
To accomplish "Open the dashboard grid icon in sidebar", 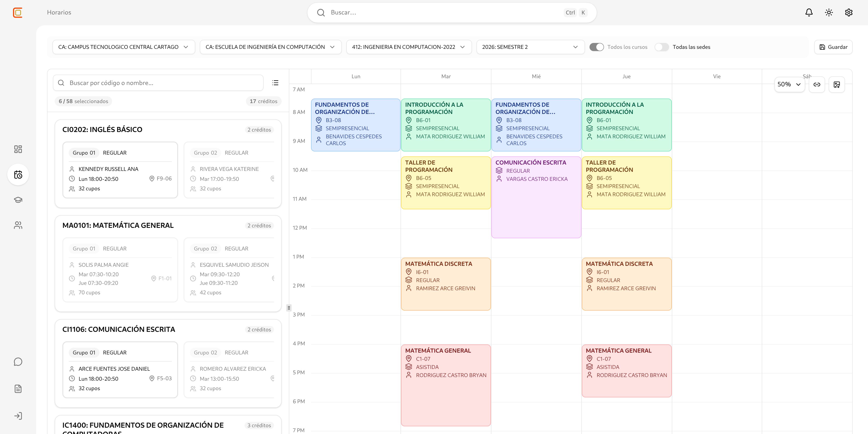I will [x=18, y=149].
